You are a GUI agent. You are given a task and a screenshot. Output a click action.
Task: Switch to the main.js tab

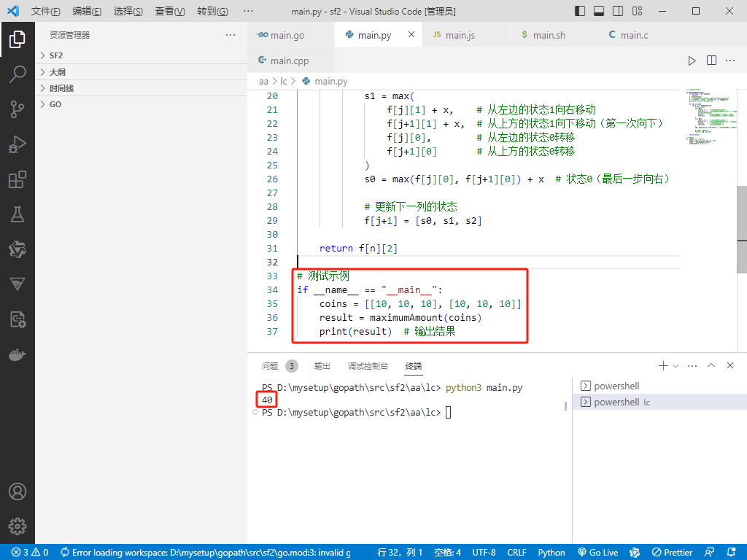click(466, 35)
